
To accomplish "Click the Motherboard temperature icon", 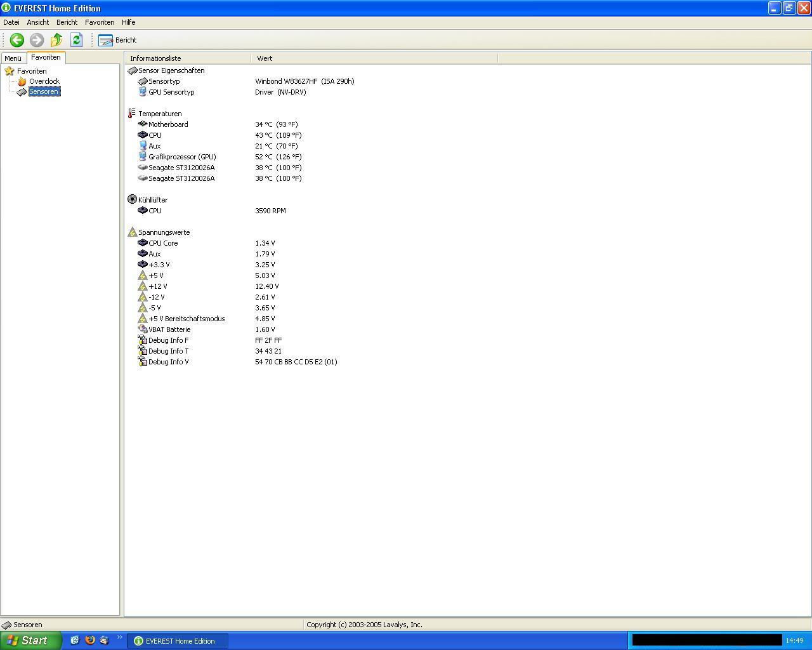I will (x=143, y=124).
